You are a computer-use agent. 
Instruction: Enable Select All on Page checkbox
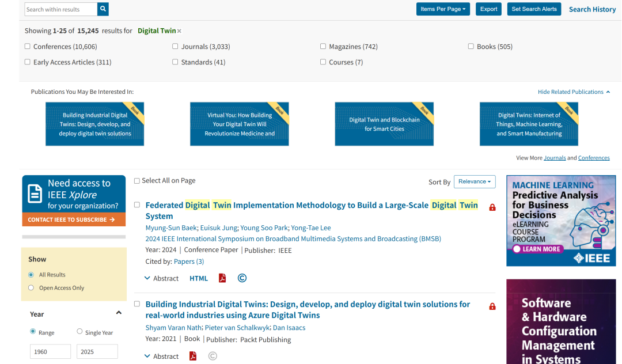(x=137, y=181)
